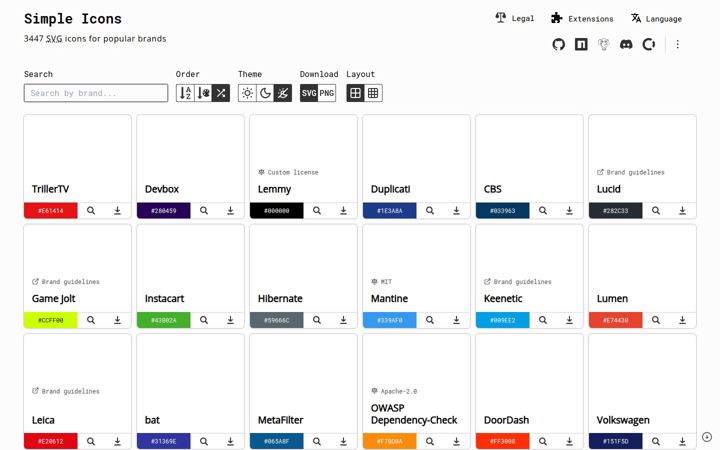This screenshot has width=720, height=450.
Task: Open OWASP Apache-2.0 license link
Action: pyautogui.click(x=394, y=391)
